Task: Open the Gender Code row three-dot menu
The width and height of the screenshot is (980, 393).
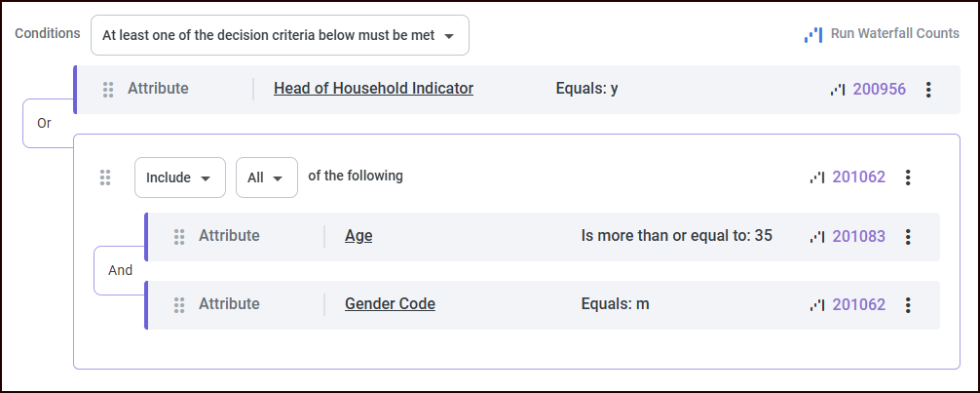Action: [x=908, y=305]
